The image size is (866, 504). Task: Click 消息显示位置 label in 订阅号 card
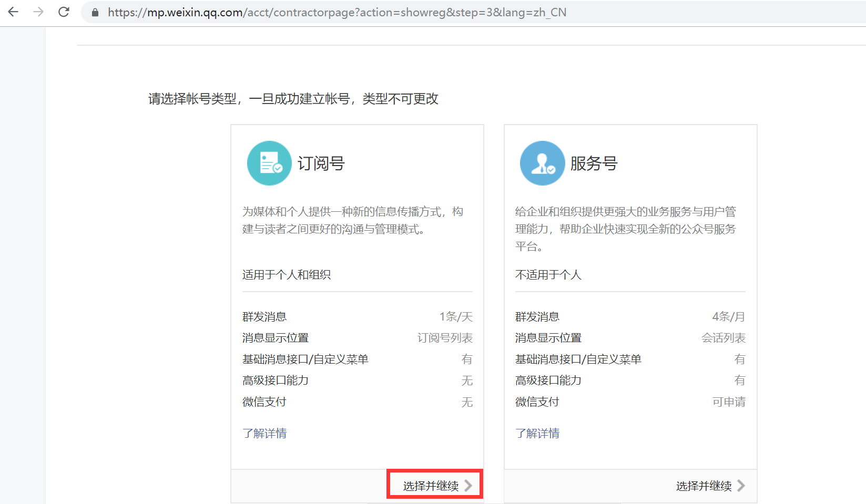(276, 338)
